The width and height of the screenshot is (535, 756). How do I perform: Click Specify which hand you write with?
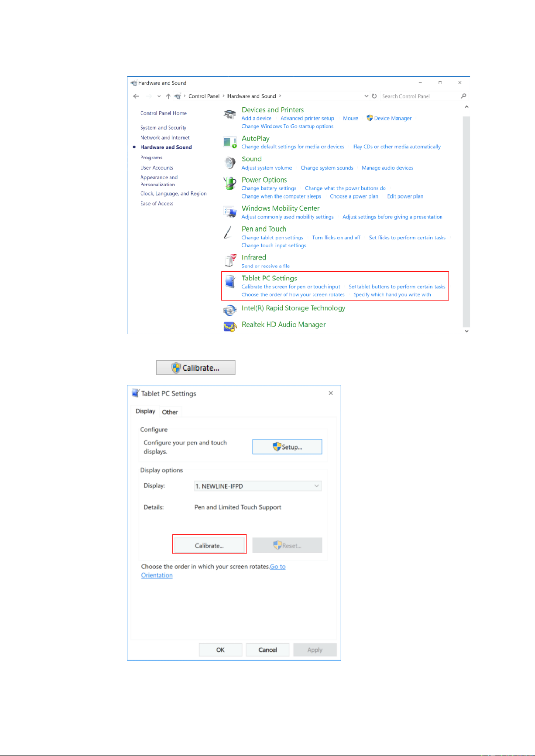click(392, 294)
